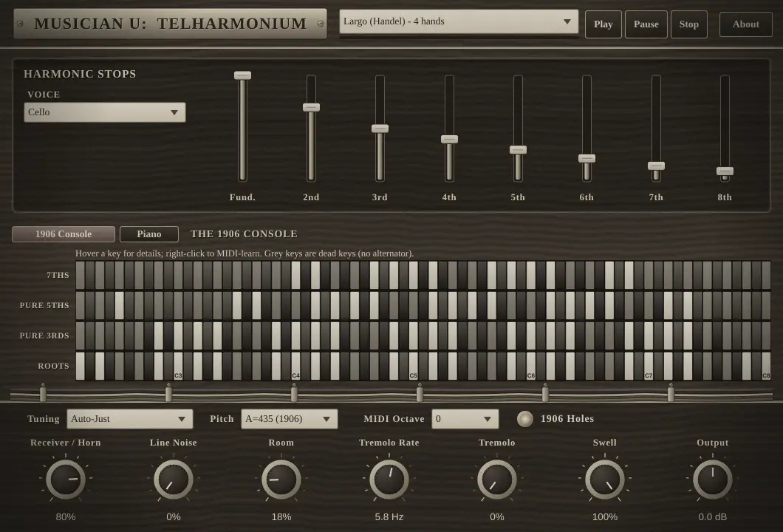Click the 2nd harmonic slider handle
Viewport: 783px width, 532px height.
pos(311,107)
